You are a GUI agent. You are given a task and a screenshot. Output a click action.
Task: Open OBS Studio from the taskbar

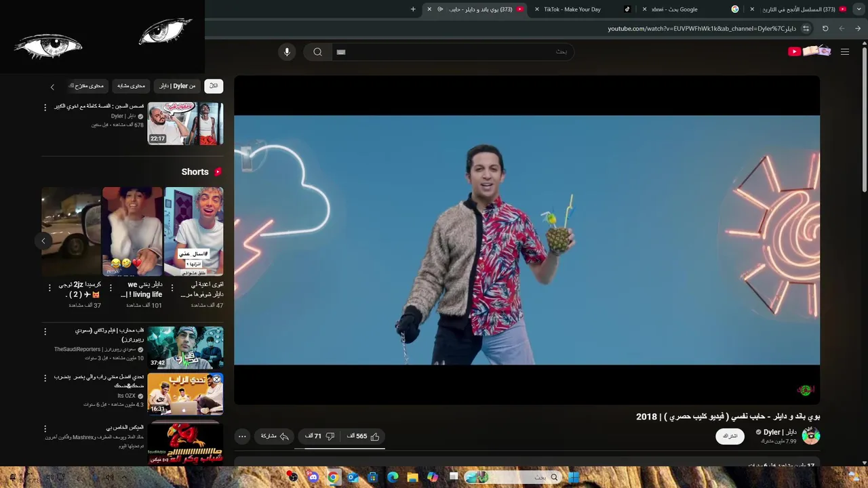click(292, 477)
